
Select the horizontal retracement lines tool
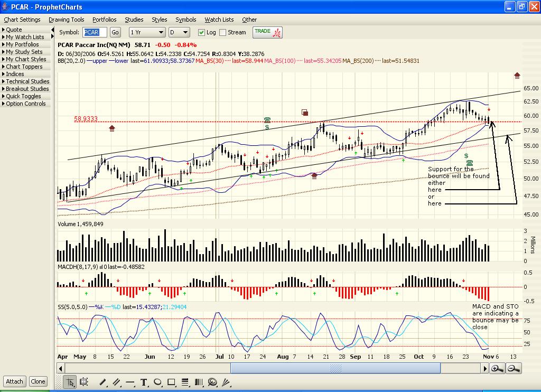click(x=185, y=382)
